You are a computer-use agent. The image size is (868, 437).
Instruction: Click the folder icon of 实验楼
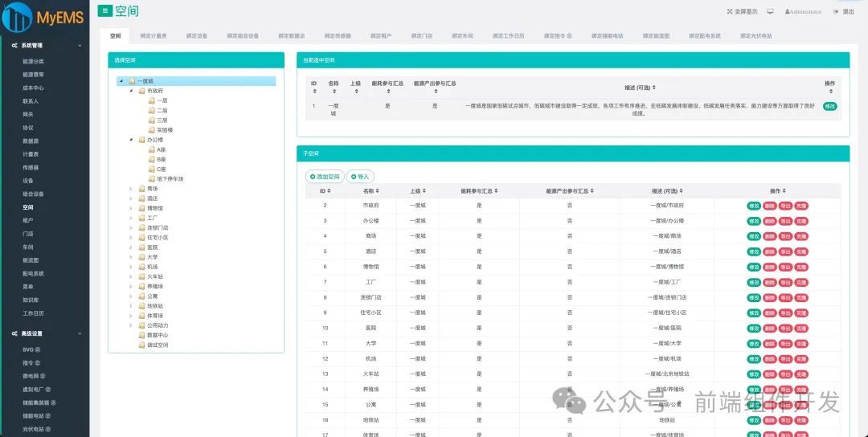click(x=152, y=130)
